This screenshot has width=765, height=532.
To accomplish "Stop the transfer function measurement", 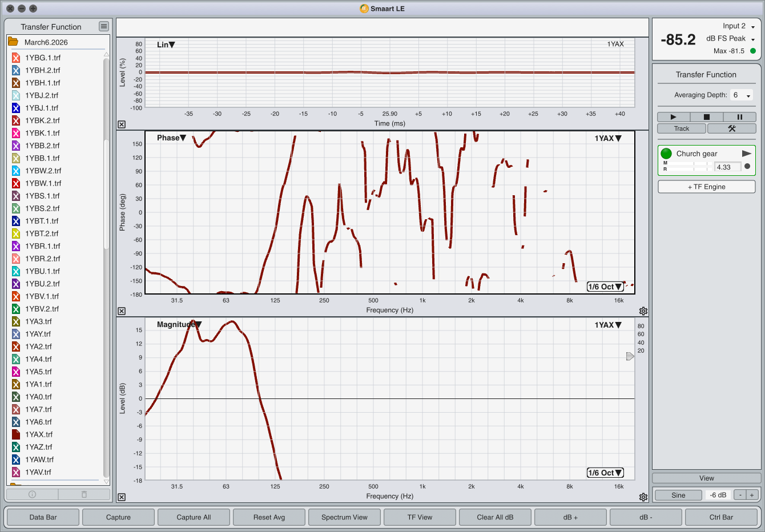I will 706,116.
